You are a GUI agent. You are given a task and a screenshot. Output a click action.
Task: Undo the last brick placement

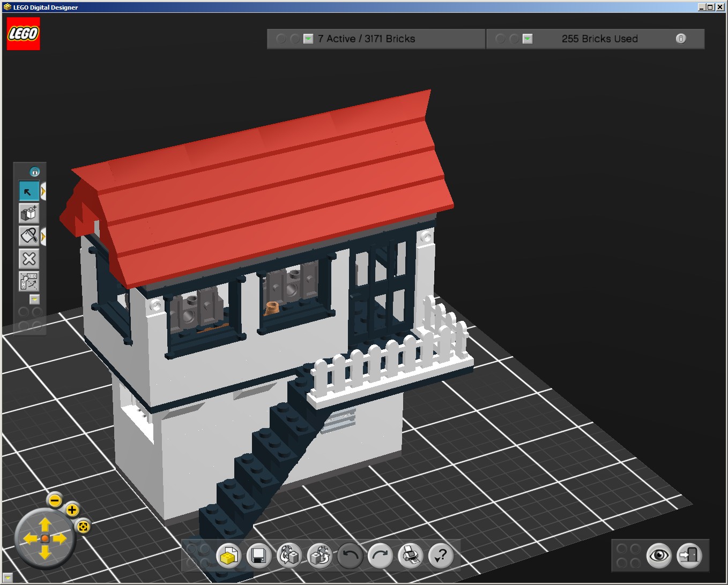[349, 556]
